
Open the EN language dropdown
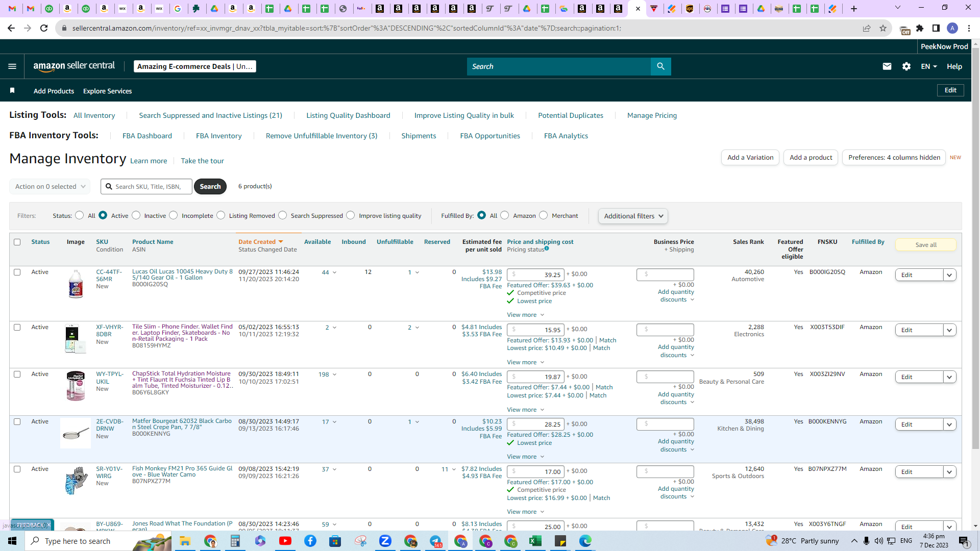[x=929, y=66]
